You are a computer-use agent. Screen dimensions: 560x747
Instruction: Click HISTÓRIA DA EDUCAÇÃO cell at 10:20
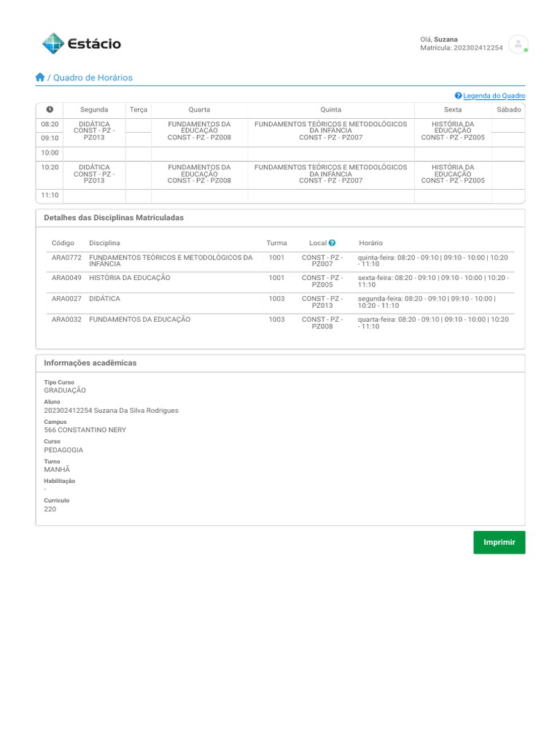pyautogui.click(x=452, y=174)
